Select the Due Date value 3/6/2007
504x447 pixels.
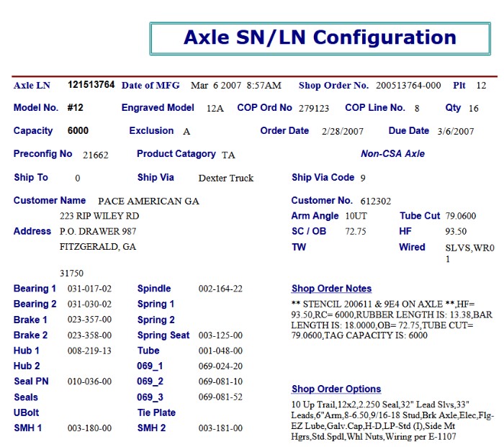tap(456, 132)
